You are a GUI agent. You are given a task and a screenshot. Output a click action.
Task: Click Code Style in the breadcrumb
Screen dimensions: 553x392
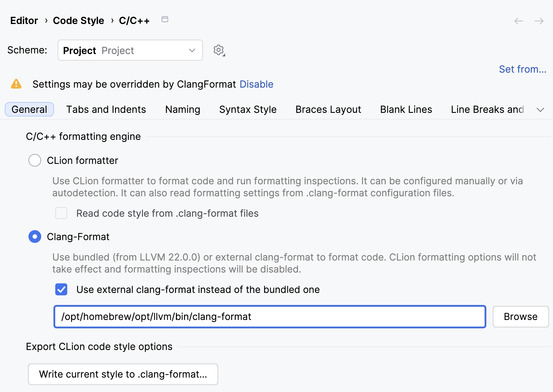point(78,20)
